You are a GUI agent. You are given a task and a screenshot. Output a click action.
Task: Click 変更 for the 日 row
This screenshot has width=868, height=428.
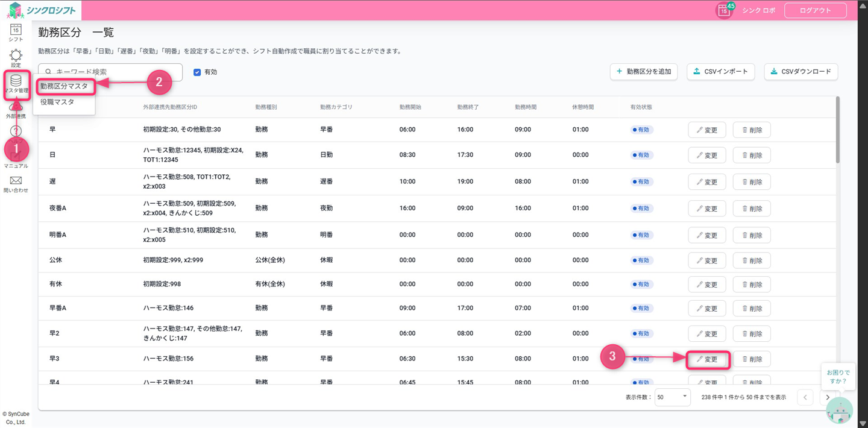(707, 156)
